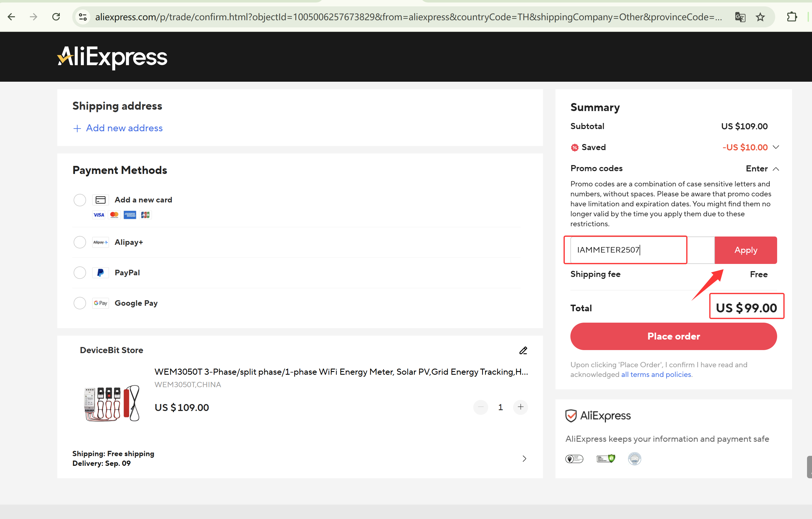Click the AliExpress shield security icon
The image size is (812, 519).
[x=571, y=416]
